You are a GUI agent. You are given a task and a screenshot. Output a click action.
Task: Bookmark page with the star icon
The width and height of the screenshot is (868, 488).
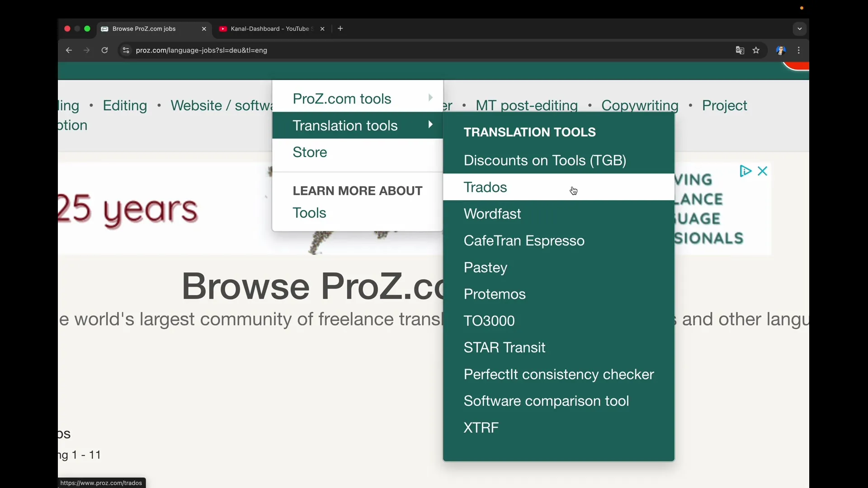tap(757, 51)
